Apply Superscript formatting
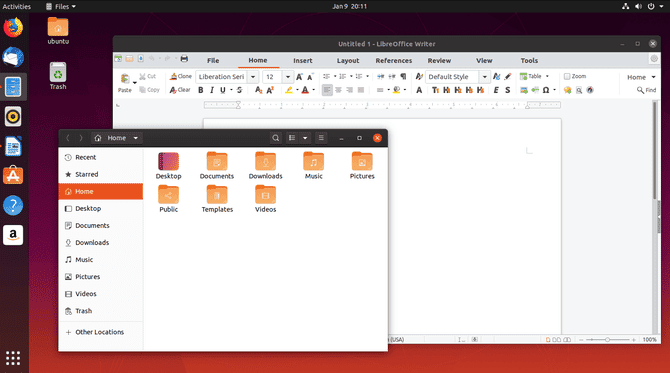Screen dimensions: 670x373 [x=270, y=90]
